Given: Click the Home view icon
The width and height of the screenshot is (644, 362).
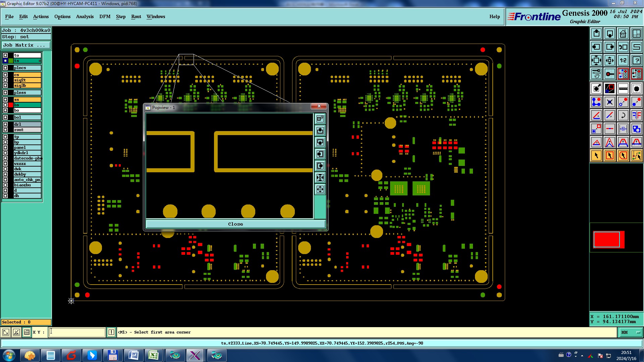Looking at the screenshot, I should [x=623, y=34].
